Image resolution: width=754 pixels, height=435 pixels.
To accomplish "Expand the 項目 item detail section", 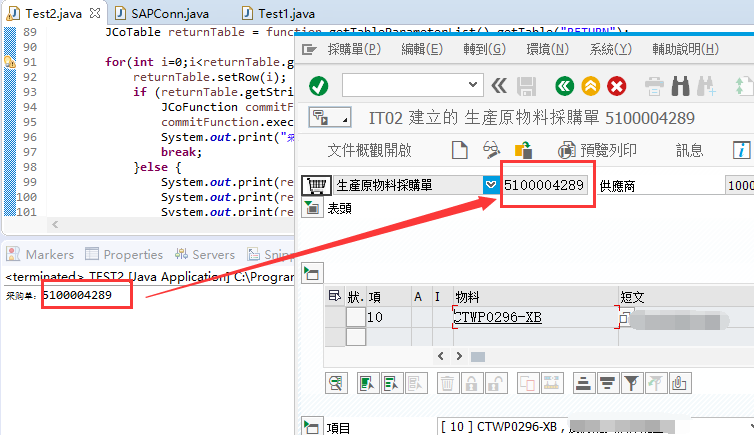I will click(x=311, y=427).
